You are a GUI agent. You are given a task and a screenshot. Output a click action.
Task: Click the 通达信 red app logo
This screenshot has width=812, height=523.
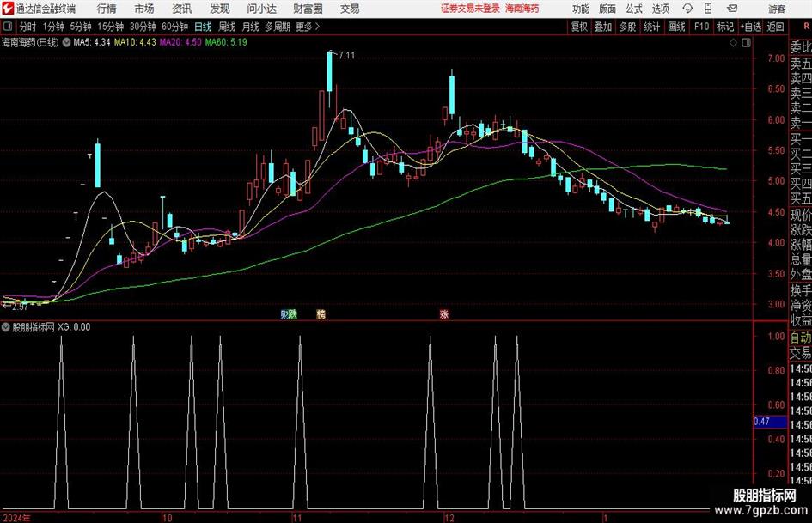coord(7,9)
